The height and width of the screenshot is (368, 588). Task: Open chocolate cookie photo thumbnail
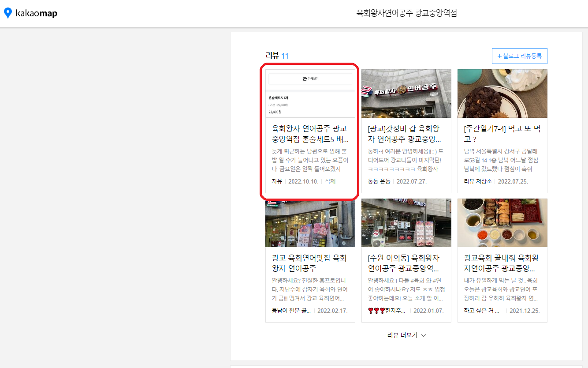[502, 94]
